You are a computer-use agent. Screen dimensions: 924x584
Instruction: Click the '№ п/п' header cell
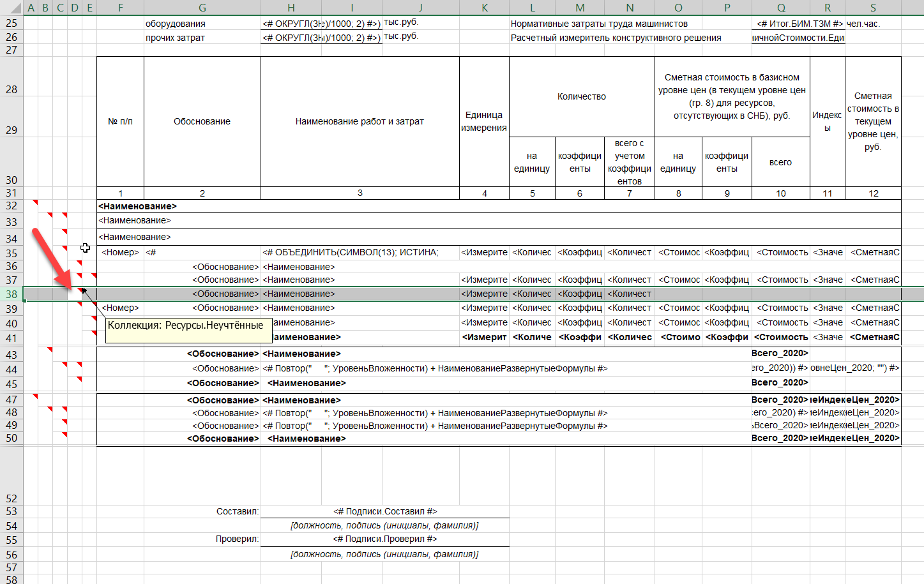120,121
